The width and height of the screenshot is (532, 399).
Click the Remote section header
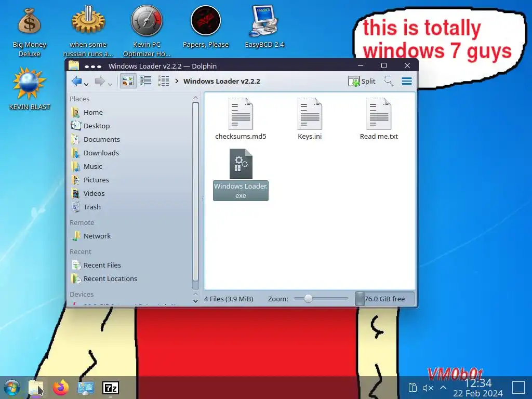[x=82, y=223]
